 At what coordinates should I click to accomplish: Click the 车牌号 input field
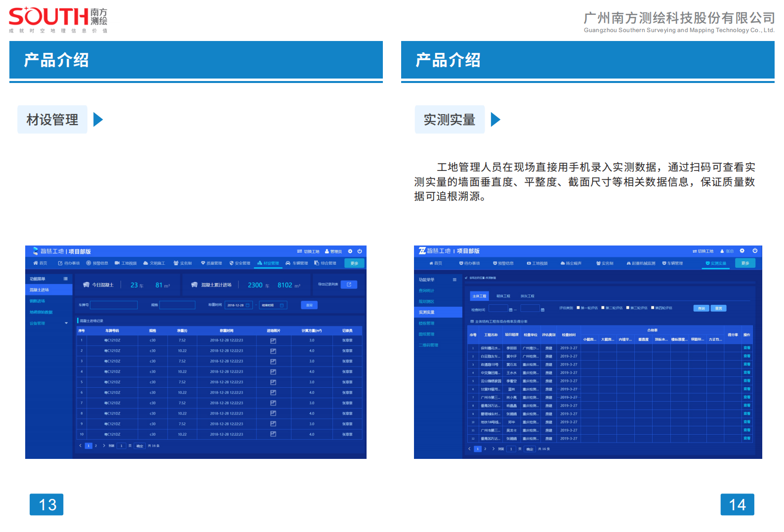114,305
